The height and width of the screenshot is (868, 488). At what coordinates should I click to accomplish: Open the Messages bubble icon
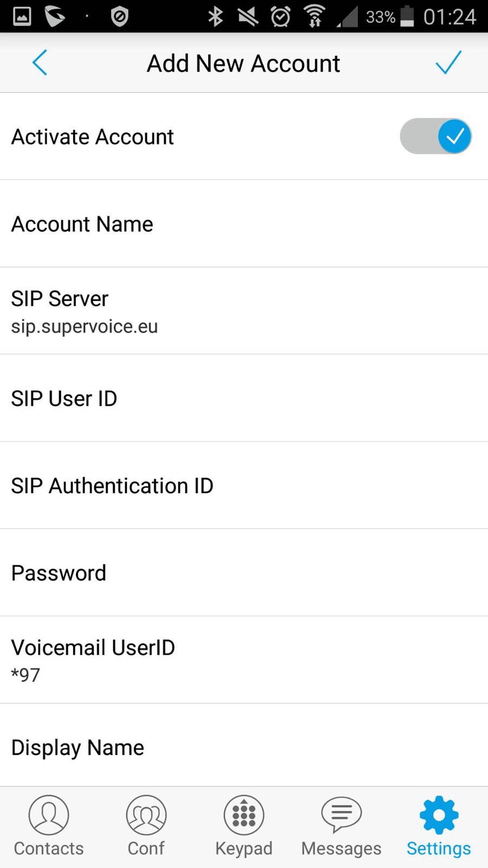(x=342, y=815)
